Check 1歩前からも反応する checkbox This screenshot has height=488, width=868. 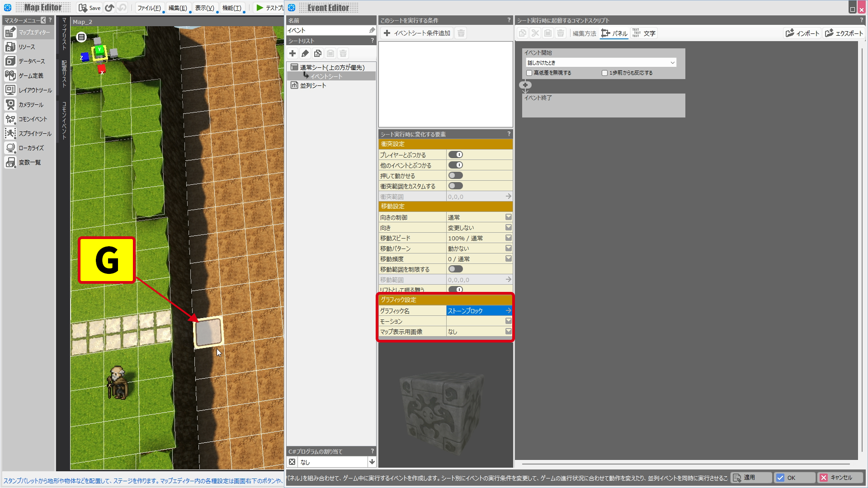(x=604, y=73)
